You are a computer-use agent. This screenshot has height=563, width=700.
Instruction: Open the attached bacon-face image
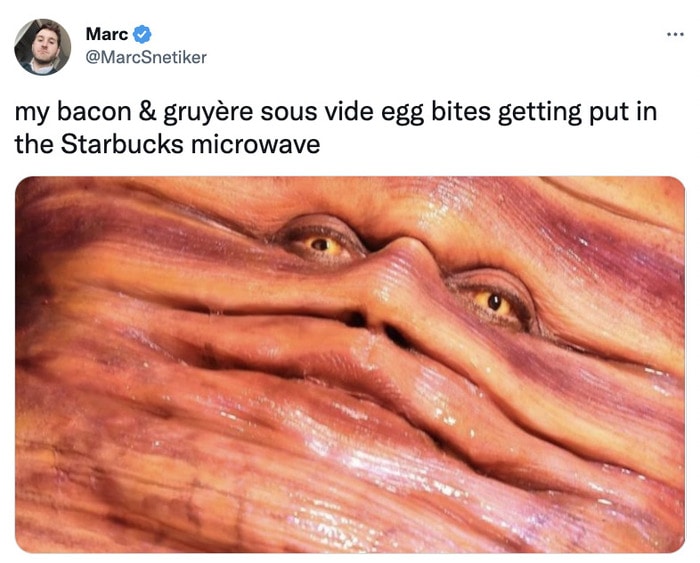350,365
